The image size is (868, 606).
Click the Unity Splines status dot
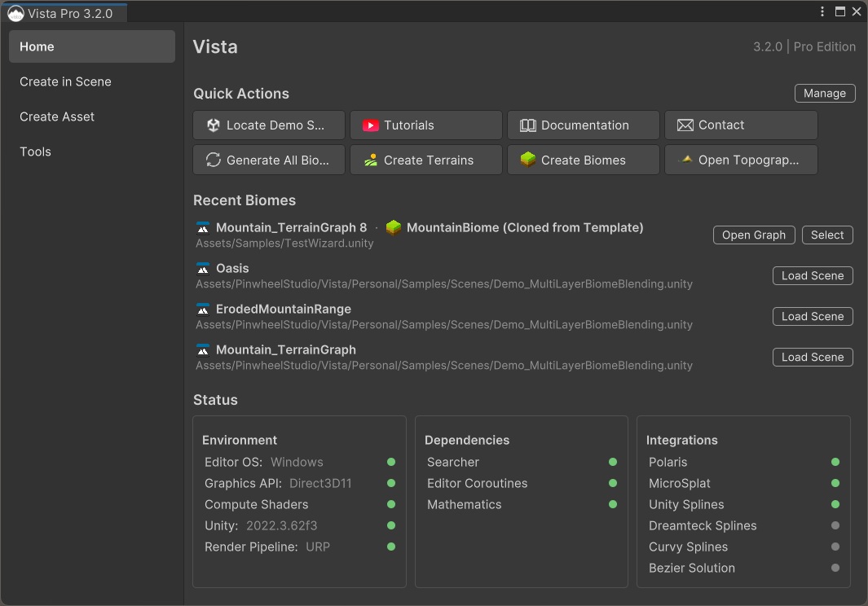[x=835, y=504]
